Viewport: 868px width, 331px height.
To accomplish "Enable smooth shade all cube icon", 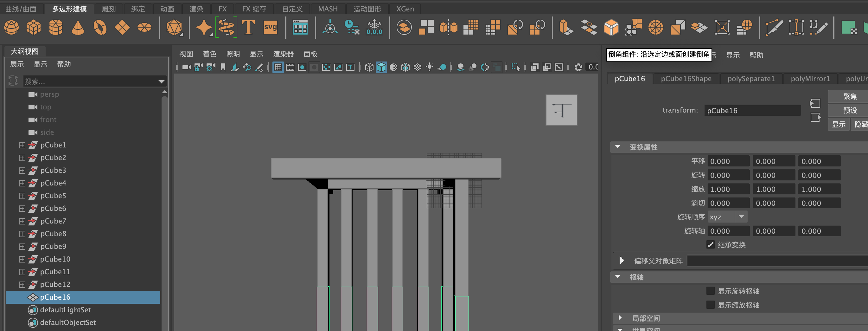I will pyautogui.click(x=381, y=68).
